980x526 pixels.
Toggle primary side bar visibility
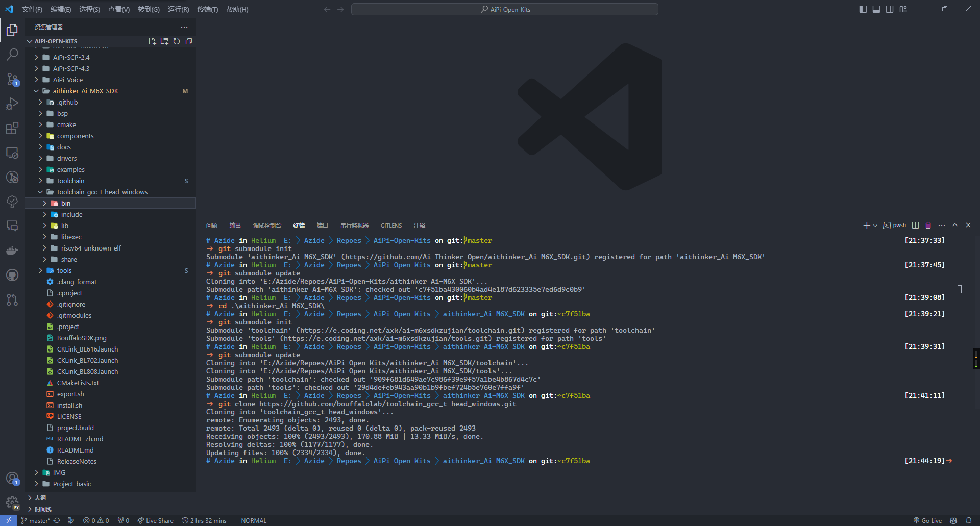[863, 9]
